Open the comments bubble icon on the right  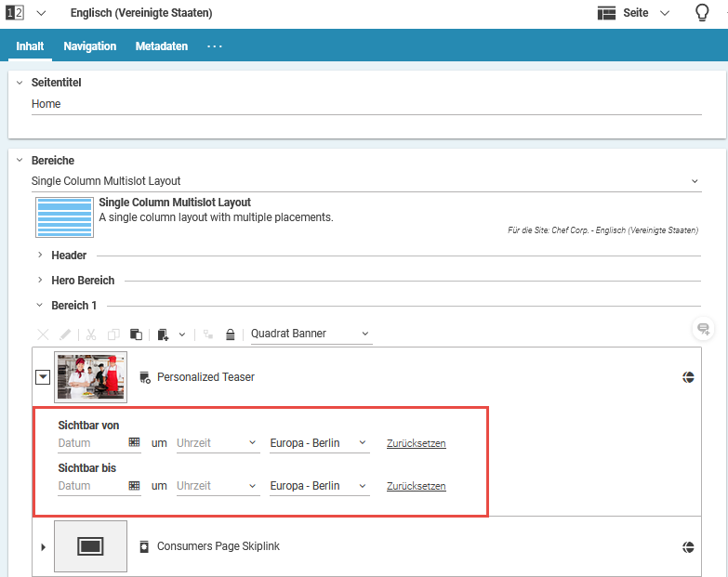(704, 329)
